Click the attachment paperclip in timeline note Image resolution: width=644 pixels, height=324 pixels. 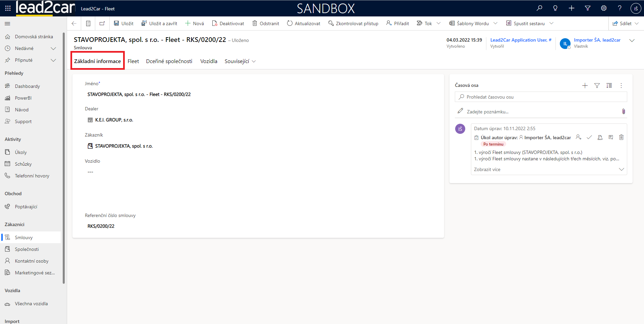point(624,111)
